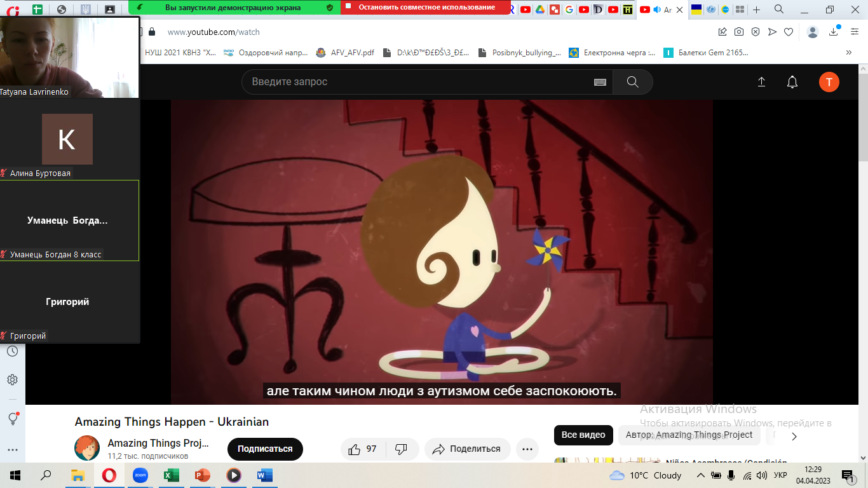Open the AFV_AFV.pdf bookmark
The image size is (868, 488).
coord(345,53)
